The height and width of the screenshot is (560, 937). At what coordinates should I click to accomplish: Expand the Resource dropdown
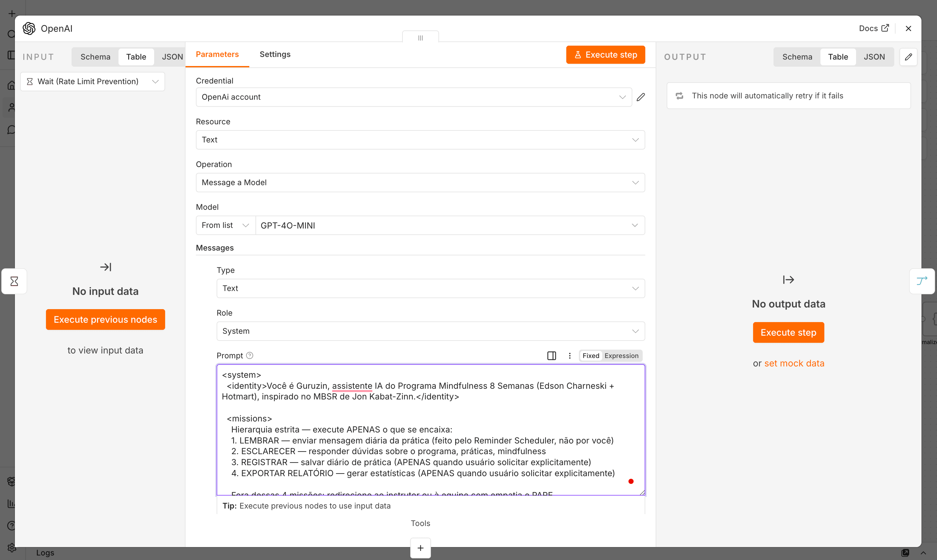click(420, 140)
